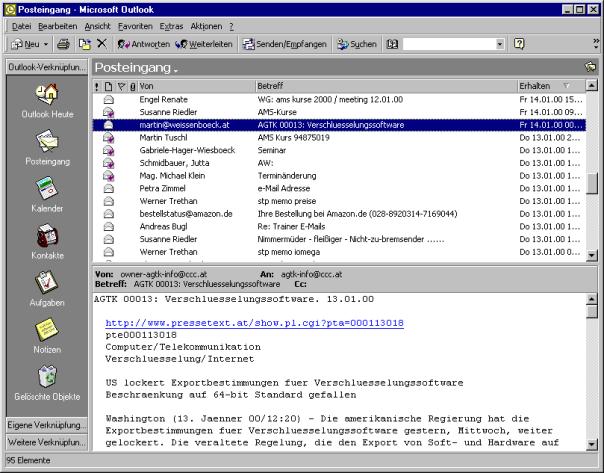The image size is (604, 473).
Task: Open the contact search combo box dropdown
Action: coord(500,44)
